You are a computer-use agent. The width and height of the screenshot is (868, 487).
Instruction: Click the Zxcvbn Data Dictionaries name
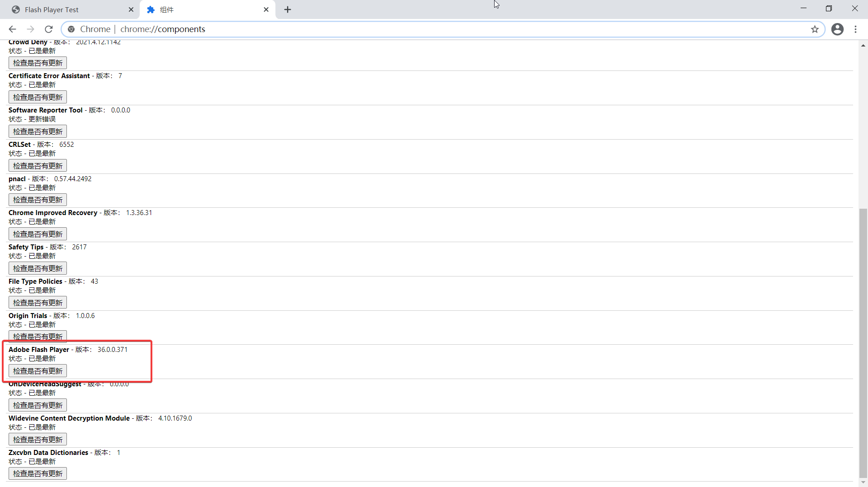pos(48,453)
